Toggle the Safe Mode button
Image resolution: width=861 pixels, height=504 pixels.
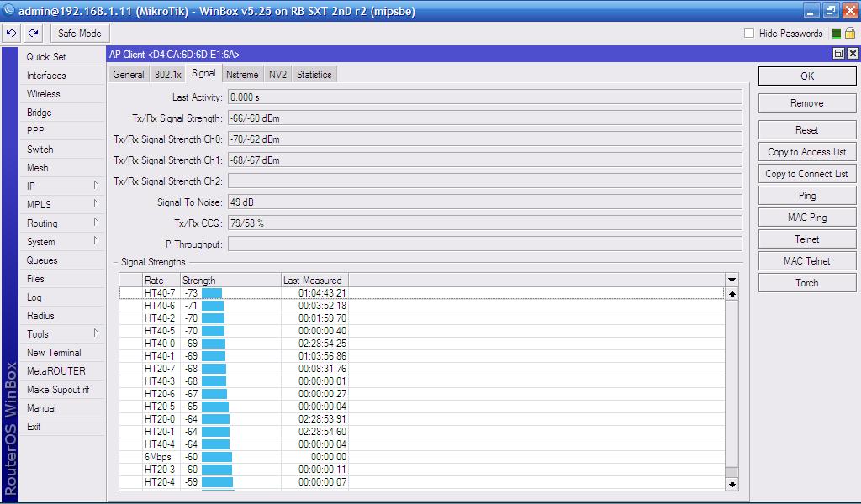(80, 33)
